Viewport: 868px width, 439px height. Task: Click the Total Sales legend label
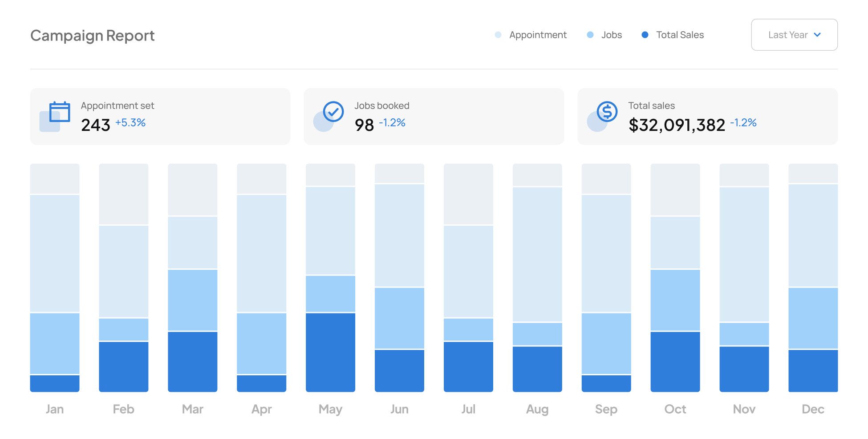680,35
